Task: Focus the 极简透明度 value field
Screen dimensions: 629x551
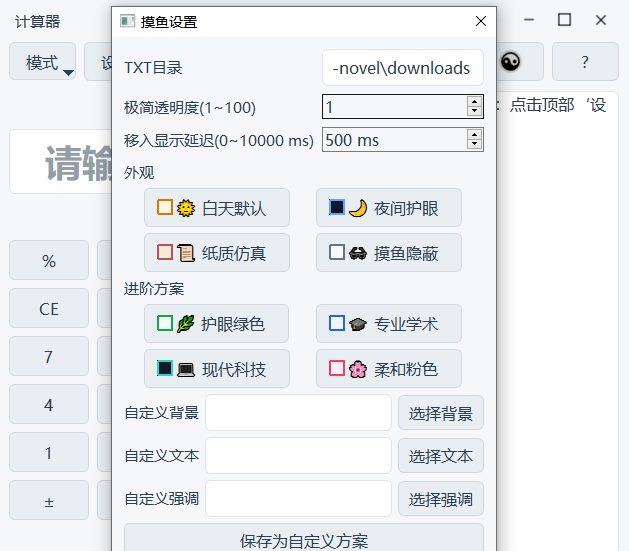Action: [395, 107]
